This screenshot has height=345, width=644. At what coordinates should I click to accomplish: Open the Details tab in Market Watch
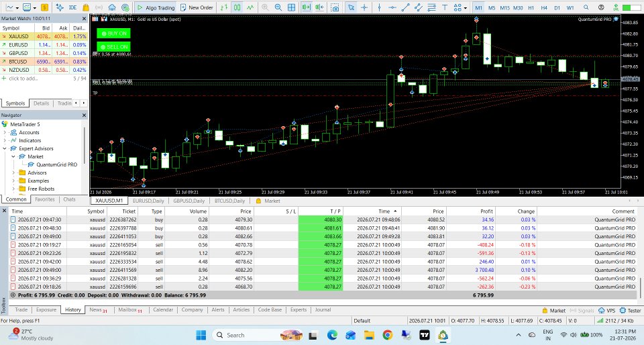[x=41, y=103]
